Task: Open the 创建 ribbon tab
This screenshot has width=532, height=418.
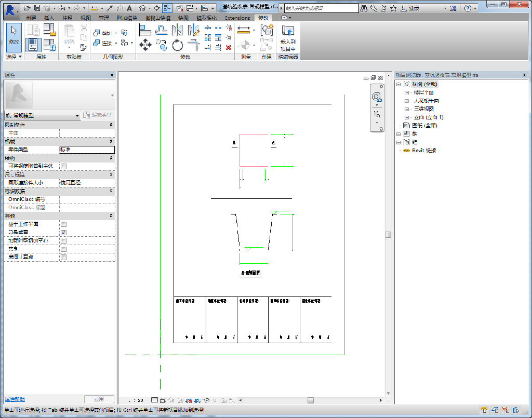Action: pos(31,18)
